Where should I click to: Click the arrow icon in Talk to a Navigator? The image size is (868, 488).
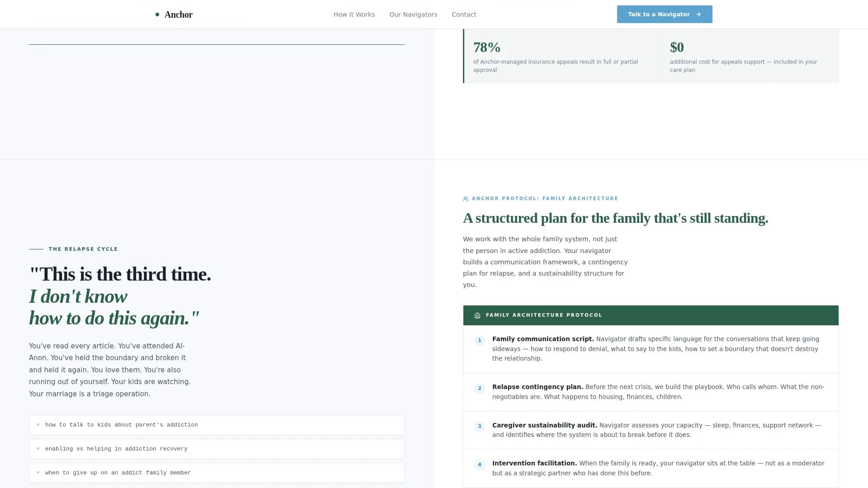[698, 14]
